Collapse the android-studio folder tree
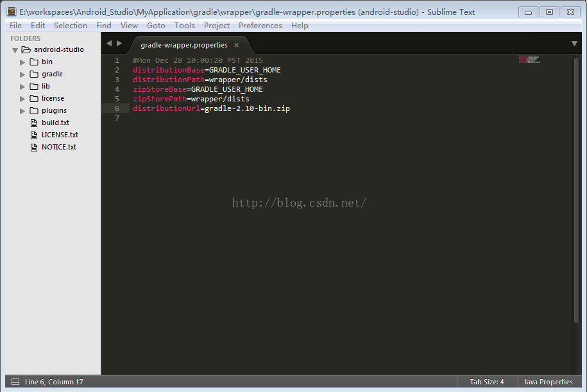Viewport: 587px width, 392px height. (15, 50)
